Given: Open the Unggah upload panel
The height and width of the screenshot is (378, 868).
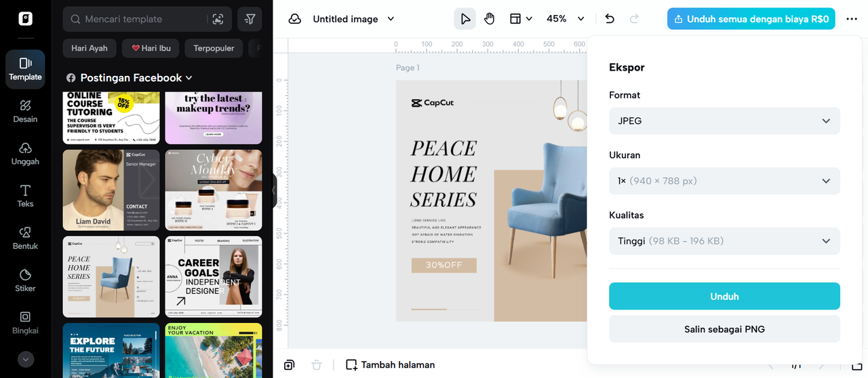Looking at the screenshot, I should tap(25, 154).
